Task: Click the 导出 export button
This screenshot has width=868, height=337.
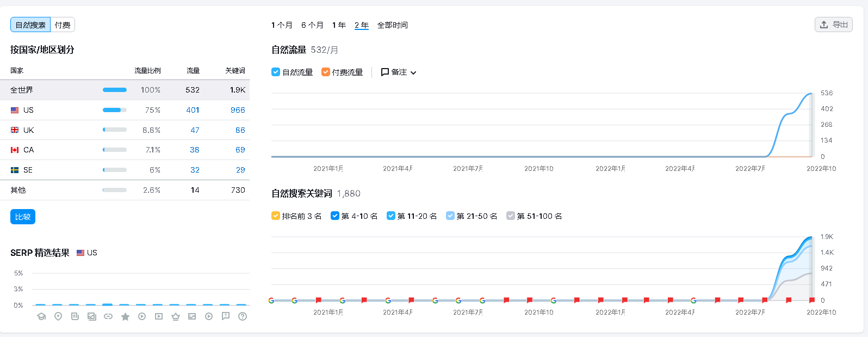Action: click(833, 24)
